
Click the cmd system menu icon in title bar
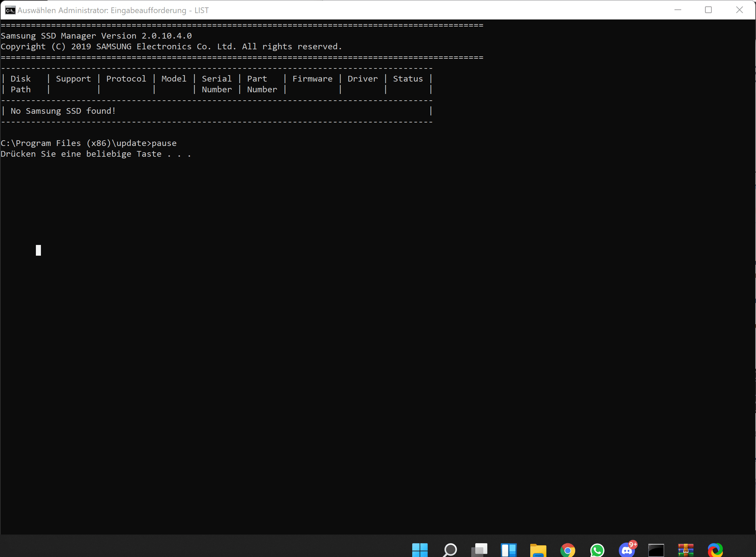coord(10,10)
